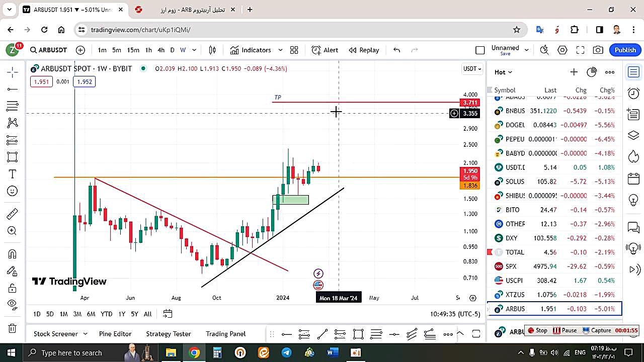Screen dimensions: 644x362
Task: Change the candlestick chart type
Action: 212,50
